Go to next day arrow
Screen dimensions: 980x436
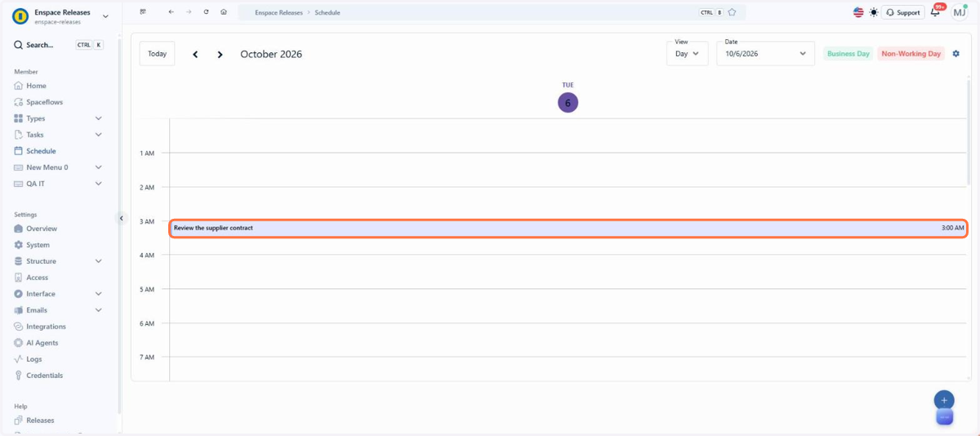pyautogui.click(x=220, y=55)
